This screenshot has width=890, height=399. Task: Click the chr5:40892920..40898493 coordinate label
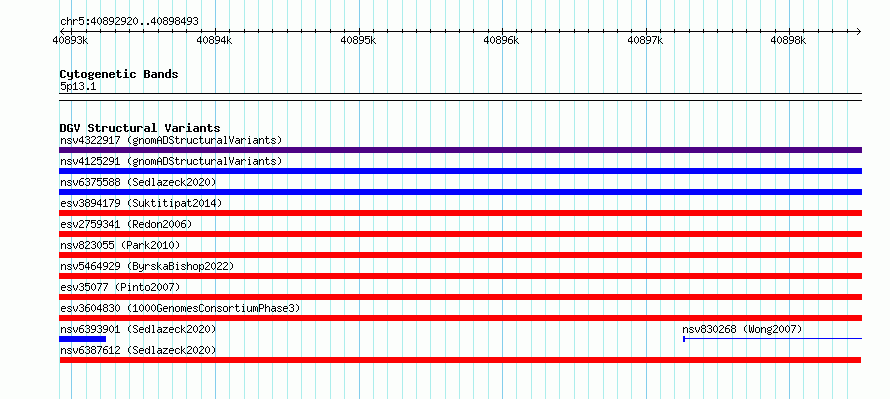(129, 22)
